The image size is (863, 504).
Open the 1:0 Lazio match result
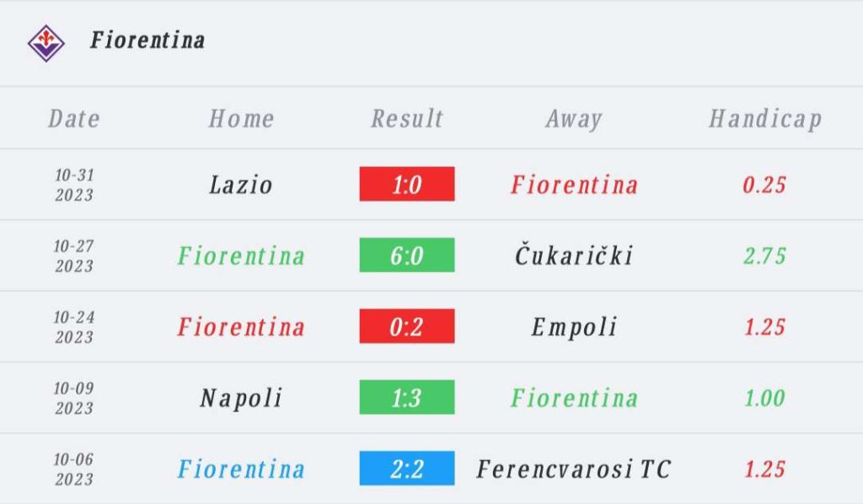click(x=407, y=185)
